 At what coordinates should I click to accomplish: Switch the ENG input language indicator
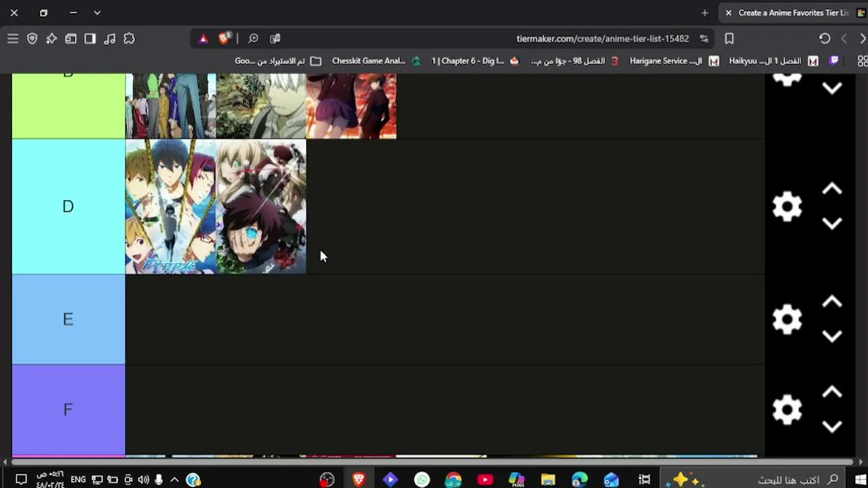(x=78, y=480)
